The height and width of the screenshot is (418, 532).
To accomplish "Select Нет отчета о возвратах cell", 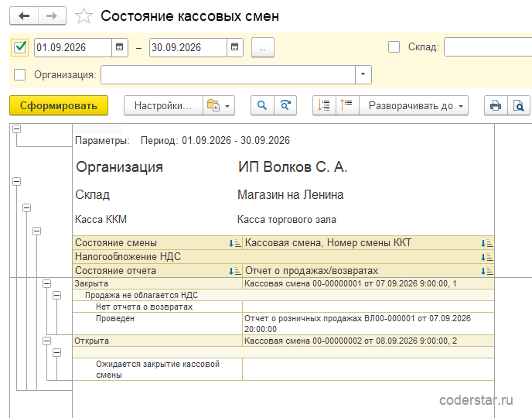I will [x=158, y=307].
